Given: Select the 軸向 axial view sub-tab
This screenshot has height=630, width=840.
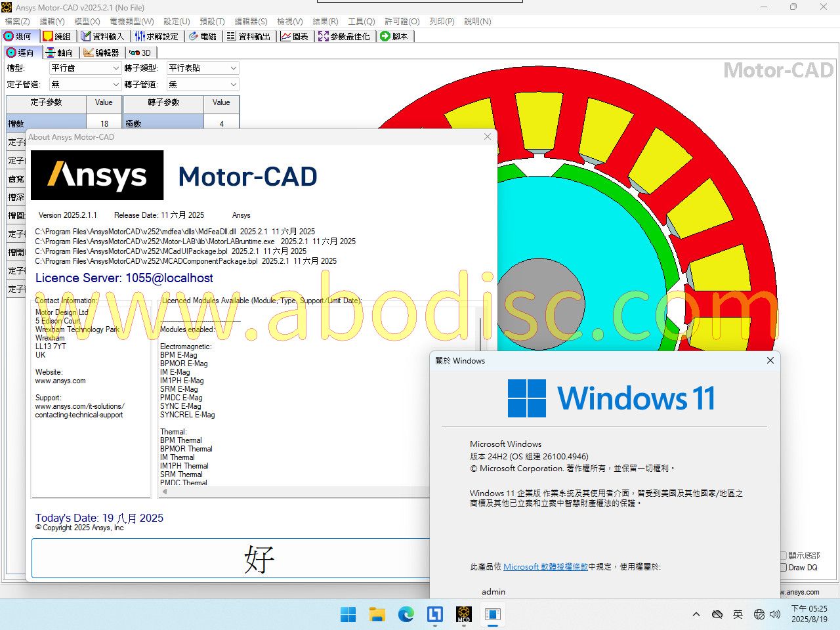Looking at the screenshot, I should point(60,52).
